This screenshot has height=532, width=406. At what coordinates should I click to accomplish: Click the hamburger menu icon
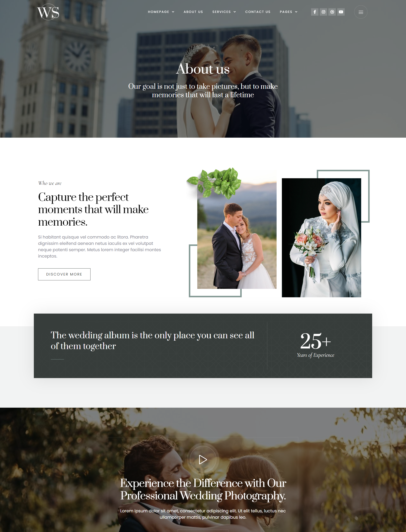point(361,12)
